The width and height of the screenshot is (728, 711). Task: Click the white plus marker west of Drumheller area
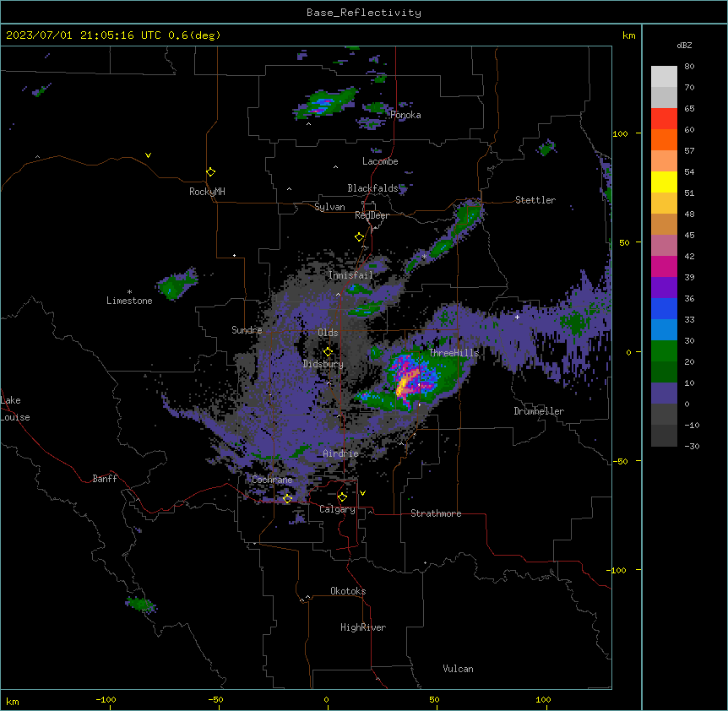coord(517,317)
